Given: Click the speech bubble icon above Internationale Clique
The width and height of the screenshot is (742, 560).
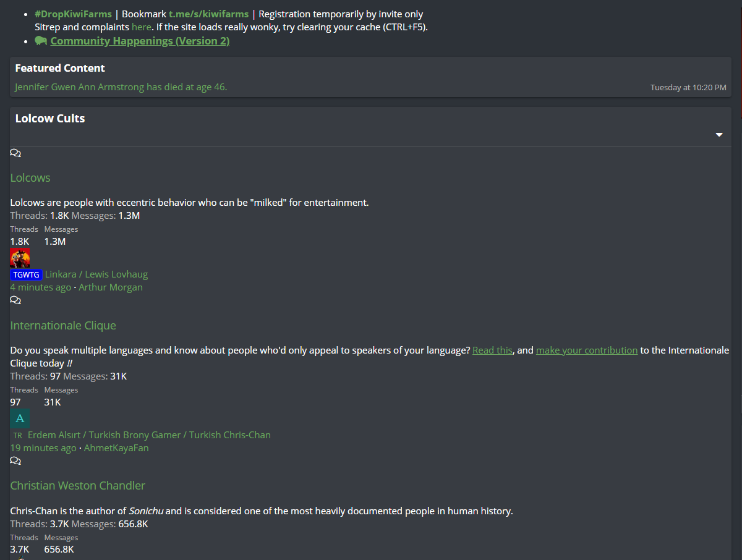Looking at the screenshot, I should (x=15, y=300).
